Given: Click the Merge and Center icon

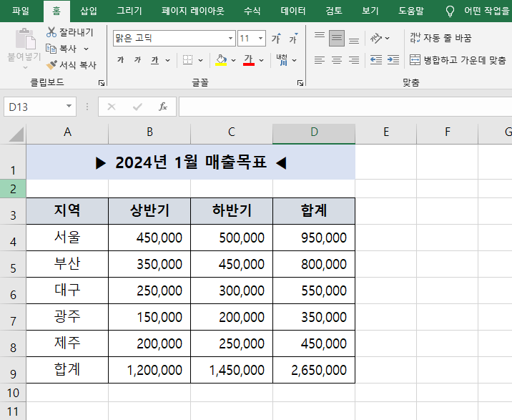Looking at the screenshot, I should (415, 60).
